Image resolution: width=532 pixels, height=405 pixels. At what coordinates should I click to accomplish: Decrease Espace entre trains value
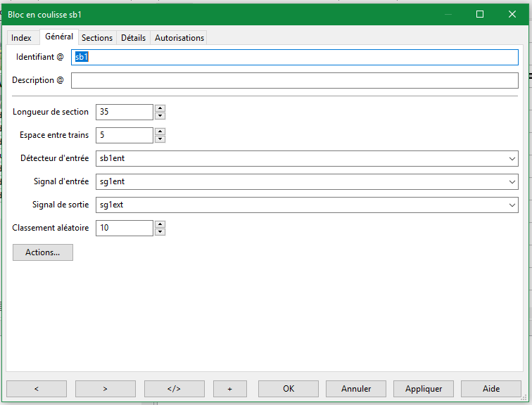click(160, 139)
